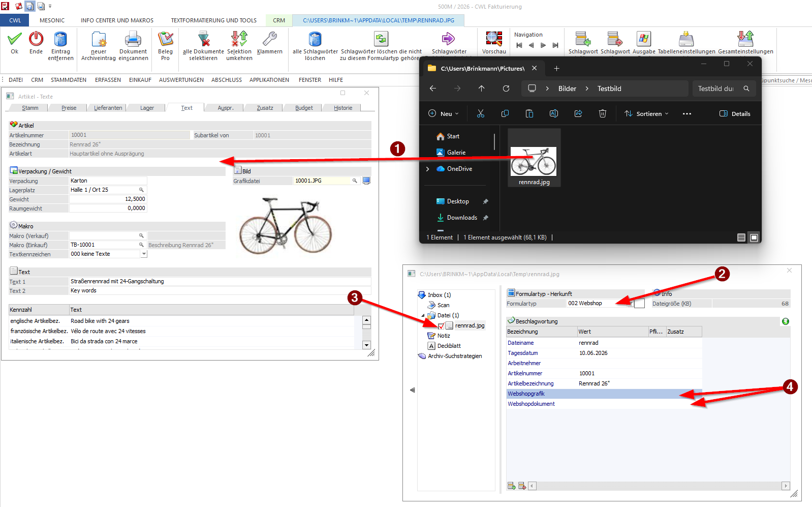Click add-keyword icon with green plus
Image resolution: width=812 pixels, height=507 pixels.
(x=512, y=486)
